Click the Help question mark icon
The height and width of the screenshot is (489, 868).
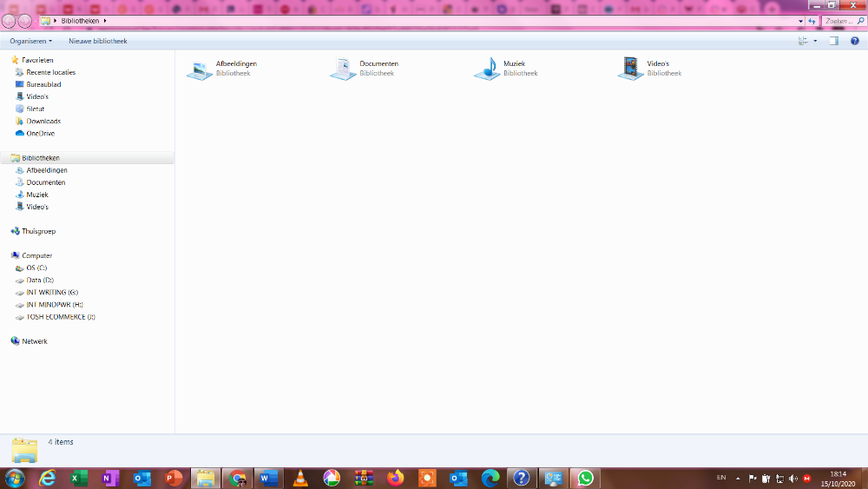854,41
